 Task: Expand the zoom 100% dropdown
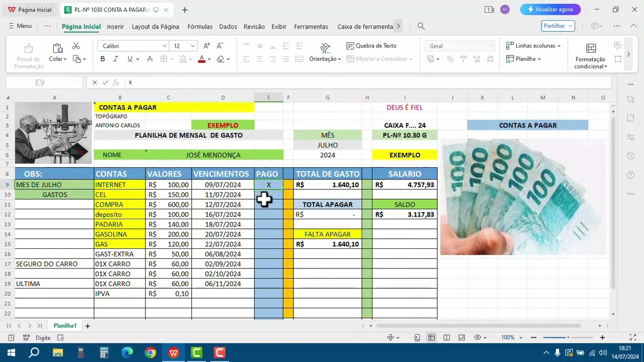[x=520, y=338]
